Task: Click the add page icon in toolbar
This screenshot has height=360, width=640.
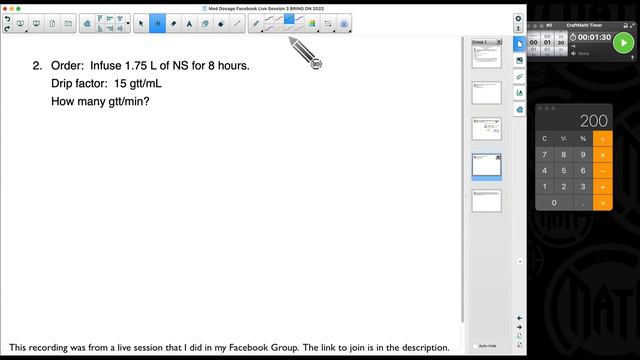Action: pos(52,24)
